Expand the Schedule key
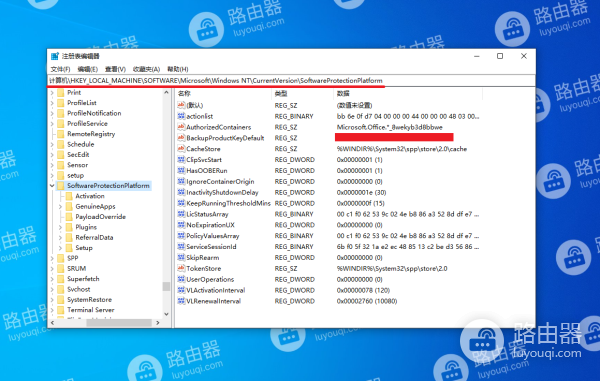This screenshot has width=600, height=381. click(x=52, y=144)
